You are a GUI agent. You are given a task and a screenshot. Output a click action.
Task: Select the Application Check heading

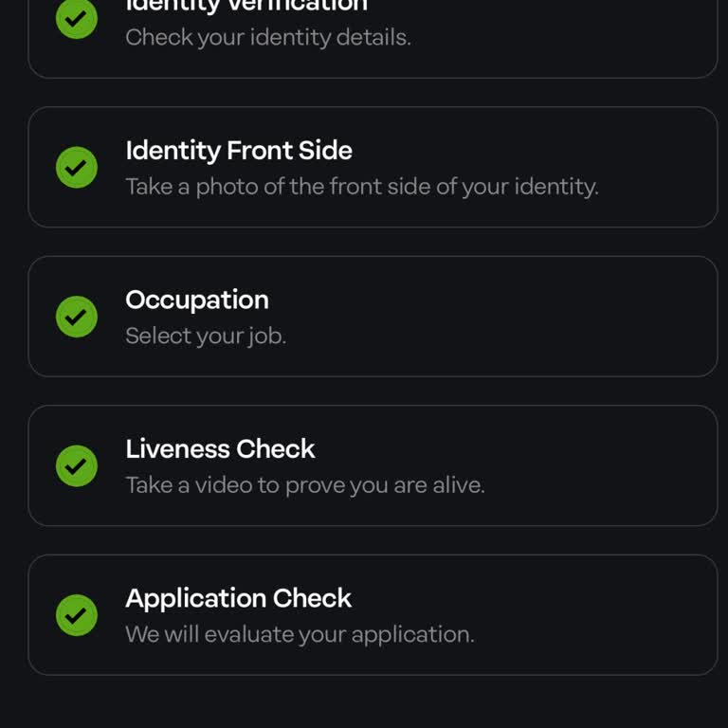[x=238, y=598]
